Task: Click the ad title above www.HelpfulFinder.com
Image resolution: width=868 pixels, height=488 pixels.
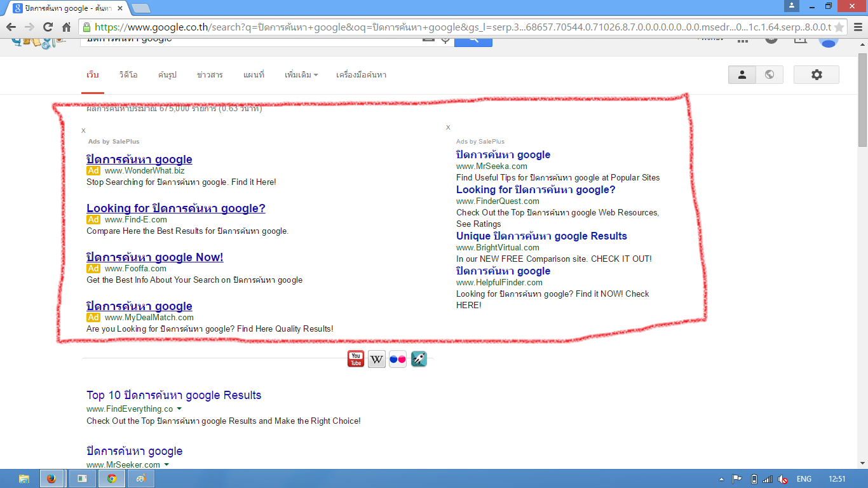Action: tap(503, 271)
